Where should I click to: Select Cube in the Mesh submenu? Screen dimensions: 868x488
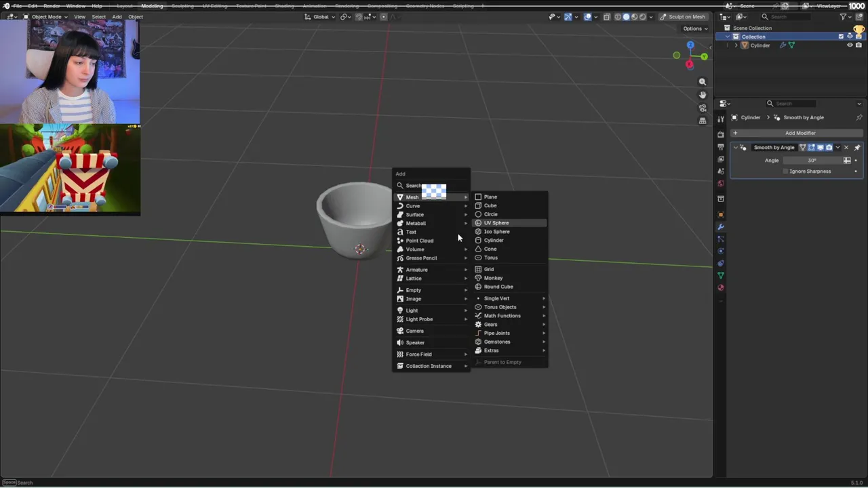pyautogui.click(x=509, y=205)
